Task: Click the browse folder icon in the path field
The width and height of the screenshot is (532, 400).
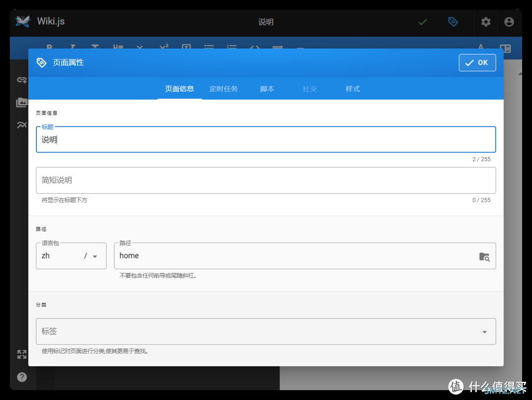Action: click(484, 257)
